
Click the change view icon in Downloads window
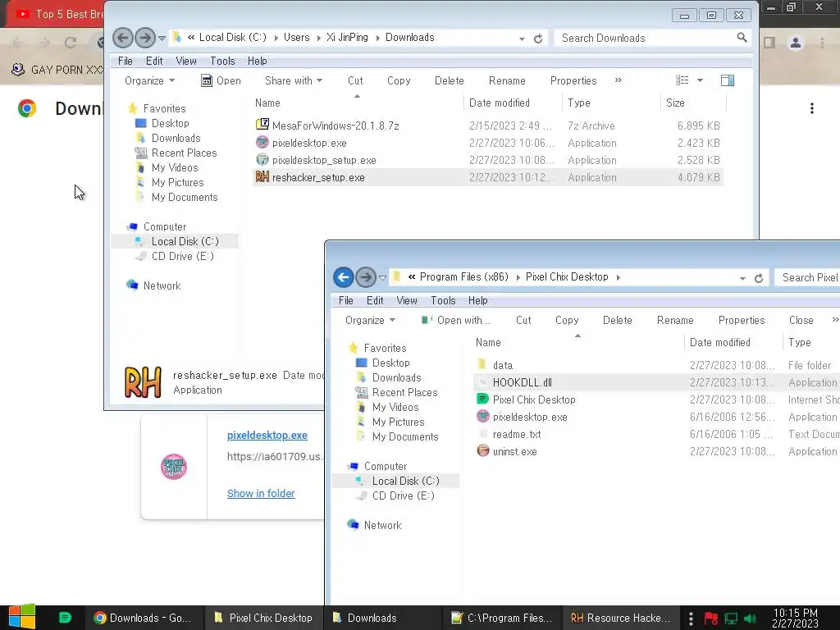(x=682, y=80)
